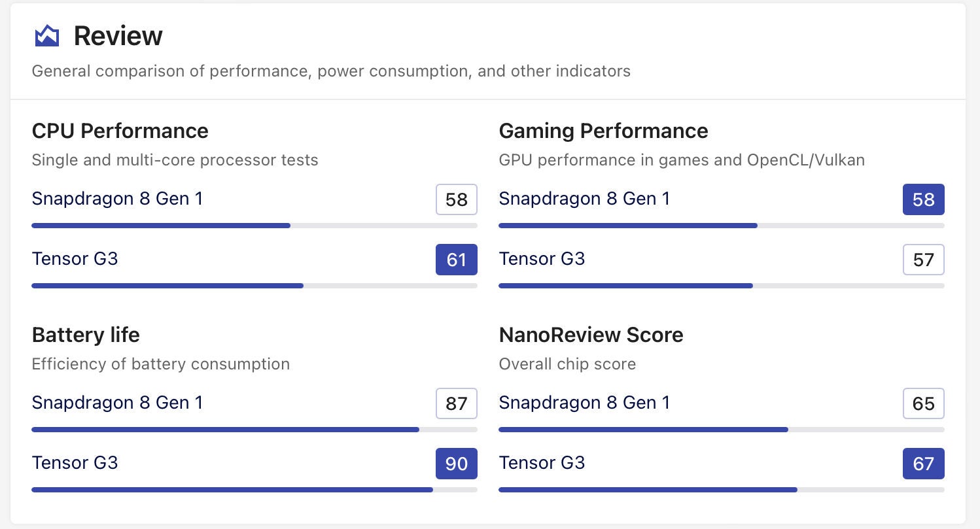The height and width of the screenshot is (529, 980).
Task: Click the NanoReview Score heading
Action: (x=591, y=335)
